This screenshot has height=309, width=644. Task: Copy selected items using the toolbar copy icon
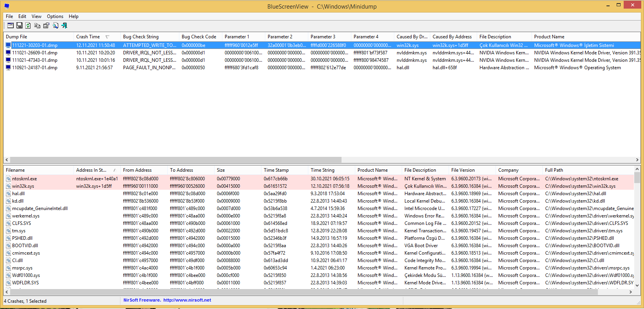[37, 25]
